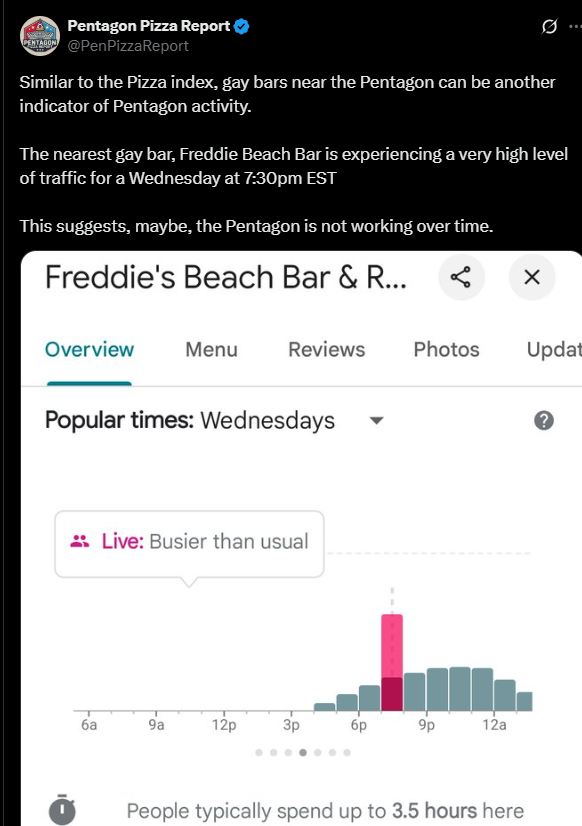This screenshot has width=582, height=826.
Task: Open the @PenPizzaReport handle link
Action: (128, 46)
